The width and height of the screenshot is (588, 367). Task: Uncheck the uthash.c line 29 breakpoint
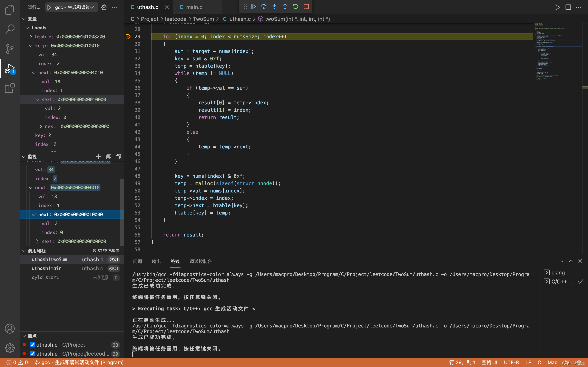pyautogui.click(x=32, y=354)
